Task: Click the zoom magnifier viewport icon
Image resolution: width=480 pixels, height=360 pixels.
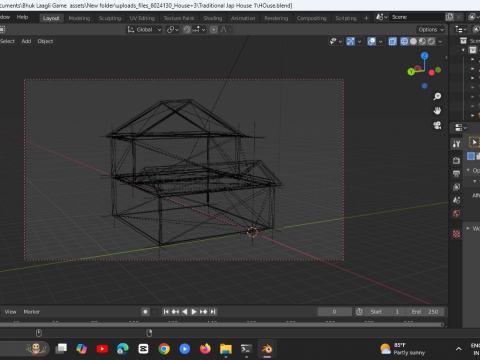Action: pyautogui.click(x=437, y=97)
